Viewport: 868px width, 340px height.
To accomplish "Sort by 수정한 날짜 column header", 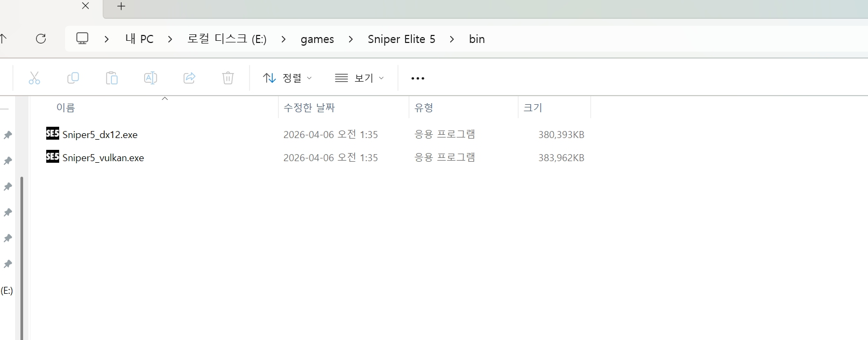I will (x=309, y=107).
